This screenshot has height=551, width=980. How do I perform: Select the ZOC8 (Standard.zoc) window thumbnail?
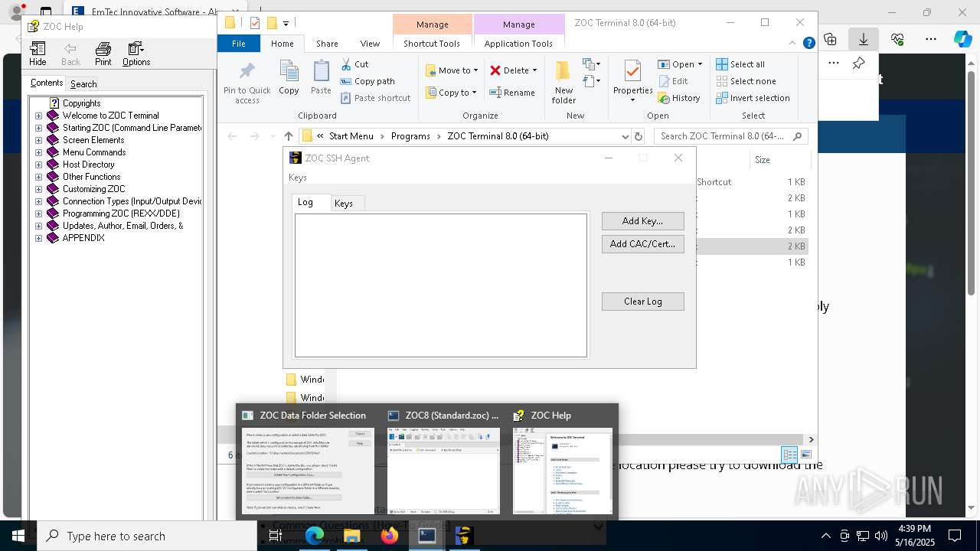pyautogui.click(x=444, y=461)
